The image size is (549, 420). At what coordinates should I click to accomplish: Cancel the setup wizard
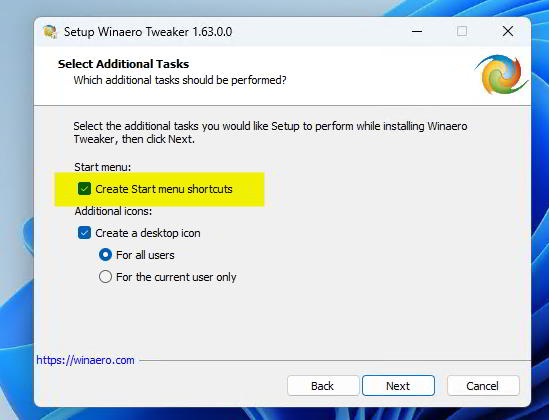483,386
